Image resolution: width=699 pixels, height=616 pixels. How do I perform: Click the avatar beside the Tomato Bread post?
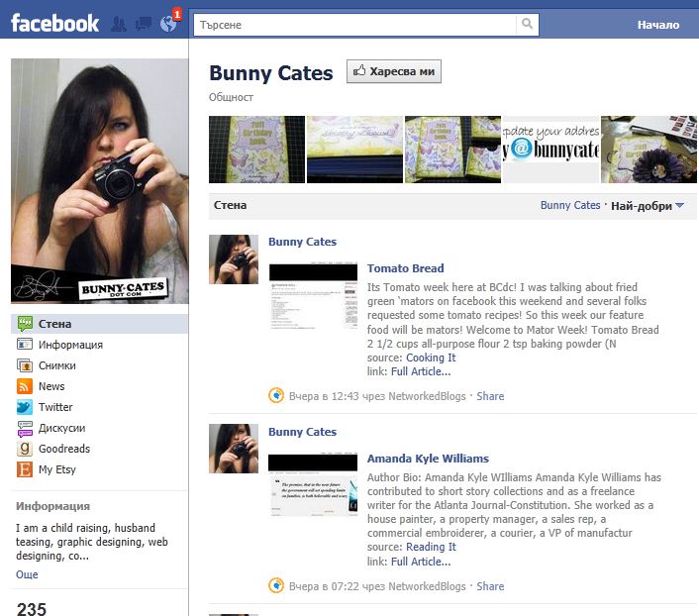click(234, 259)
